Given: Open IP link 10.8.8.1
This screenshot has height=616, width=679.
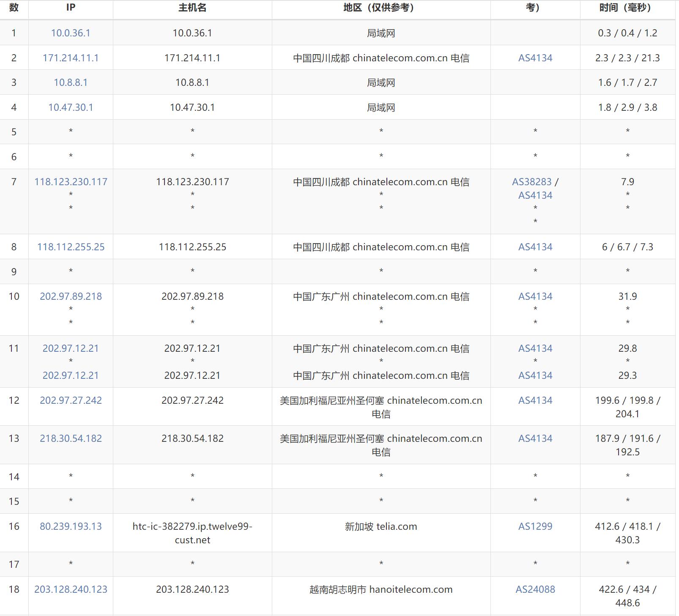Looking at the screenshot, I should coord(71,82).
